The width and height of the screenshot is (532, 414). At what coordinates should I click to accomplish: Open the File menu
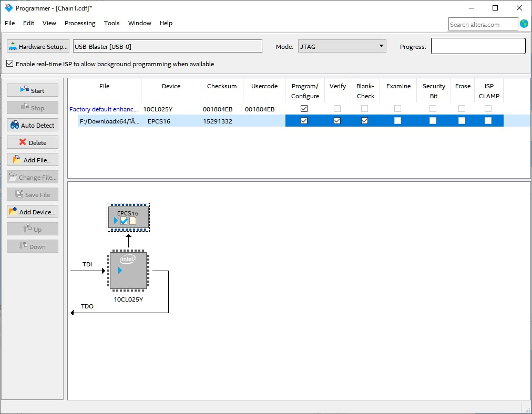(9, 23)
